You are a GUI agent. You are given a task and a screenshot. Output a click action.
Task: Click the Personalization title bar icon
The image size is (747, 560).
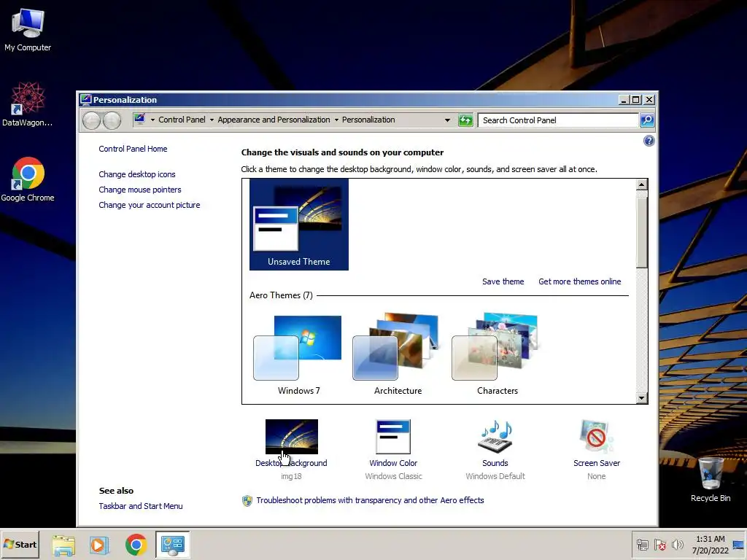point(86,99)
